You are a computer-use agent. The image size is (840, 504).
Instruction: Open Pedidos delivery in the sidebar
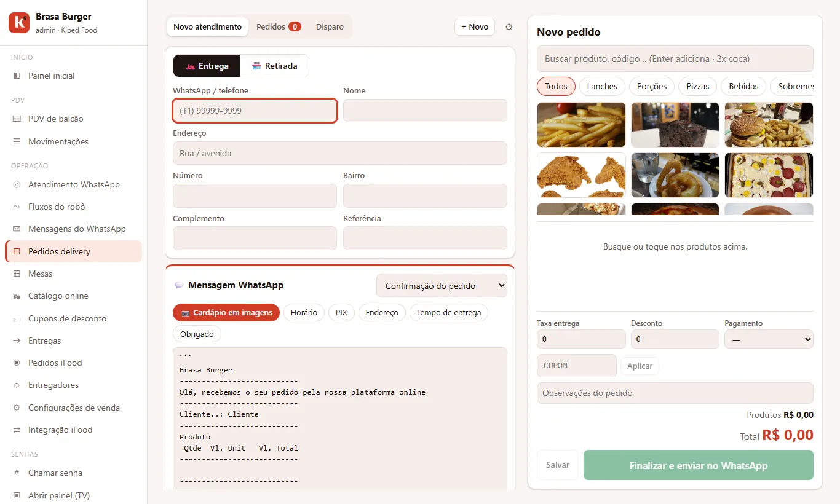(x=73, y=251)
